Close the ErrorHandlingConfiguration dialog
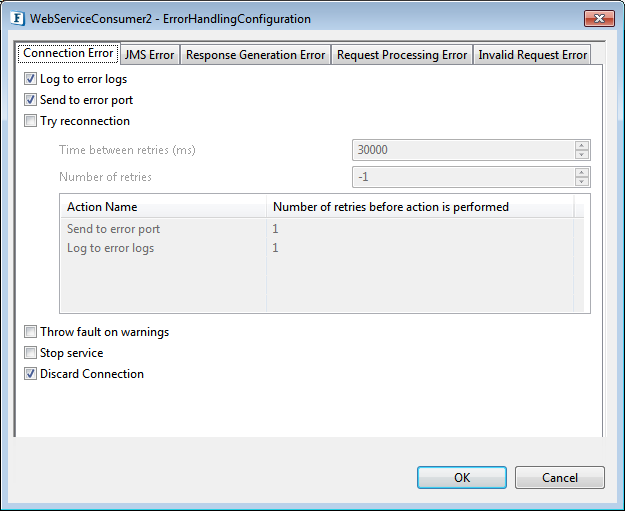 599,18
